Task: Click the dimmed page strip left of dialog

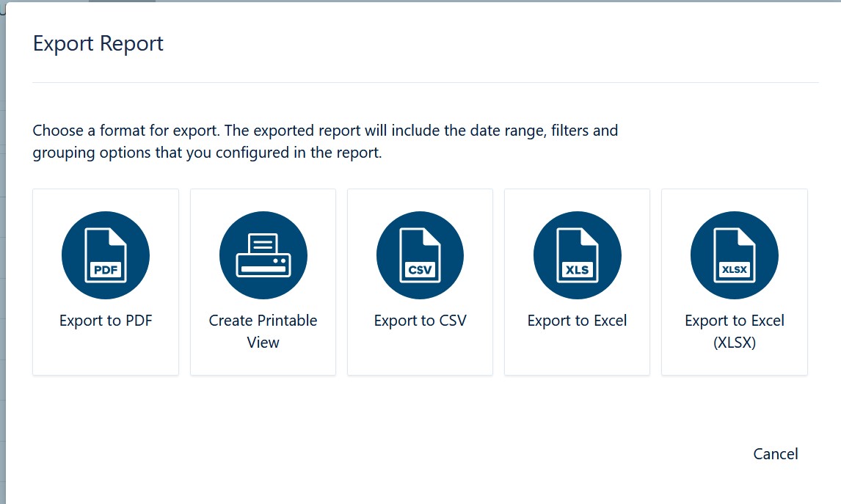Action: coord(2,257)
